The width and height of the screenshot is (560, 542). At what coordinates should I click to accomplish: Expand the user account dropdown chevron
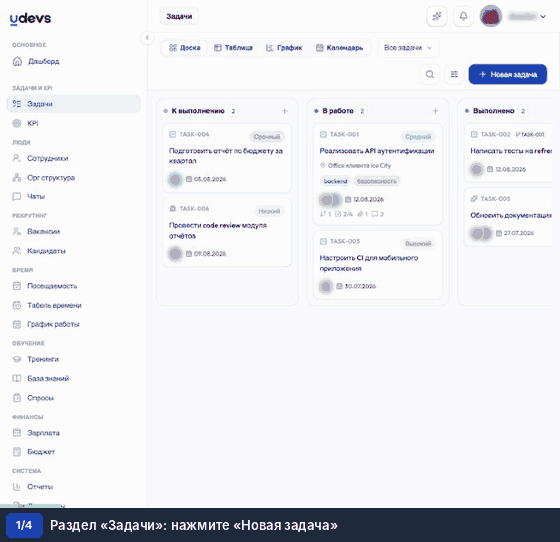(x=543, y=16)
